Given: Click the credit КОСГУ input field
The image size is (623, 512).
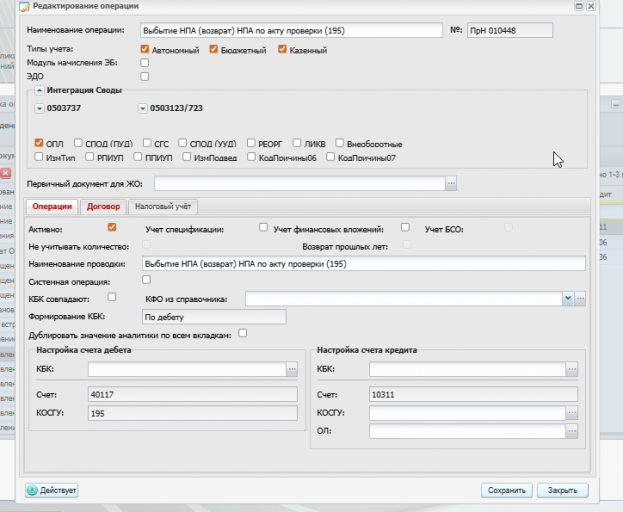Looking at the screenshot, I should coord(468,413).
